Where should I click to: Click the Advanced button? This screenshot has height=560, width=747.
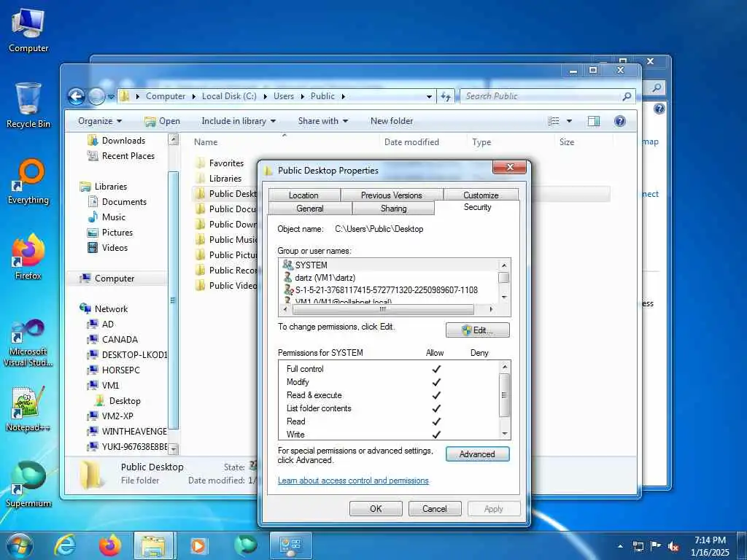tap(477, 454)
